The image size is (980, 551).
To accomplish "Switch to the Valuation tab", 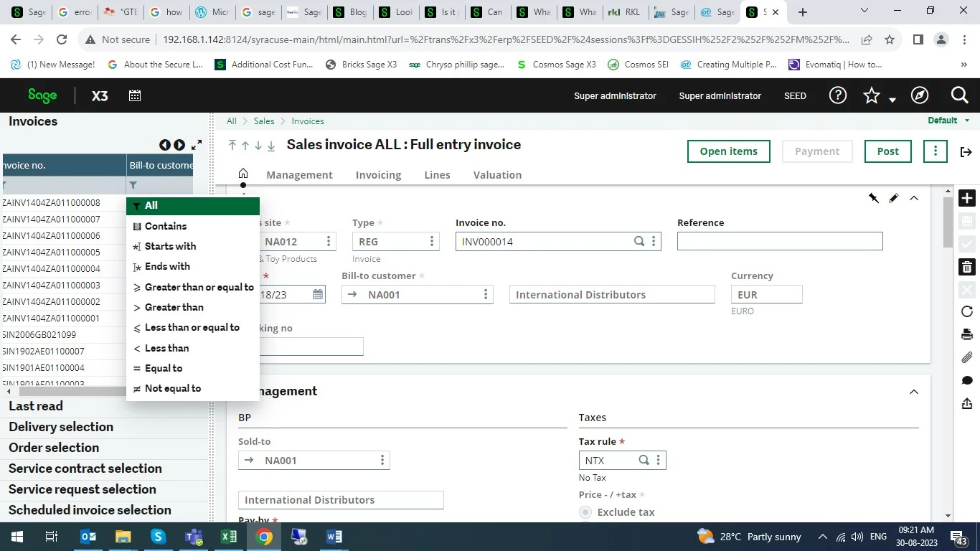I will (497, 175).
